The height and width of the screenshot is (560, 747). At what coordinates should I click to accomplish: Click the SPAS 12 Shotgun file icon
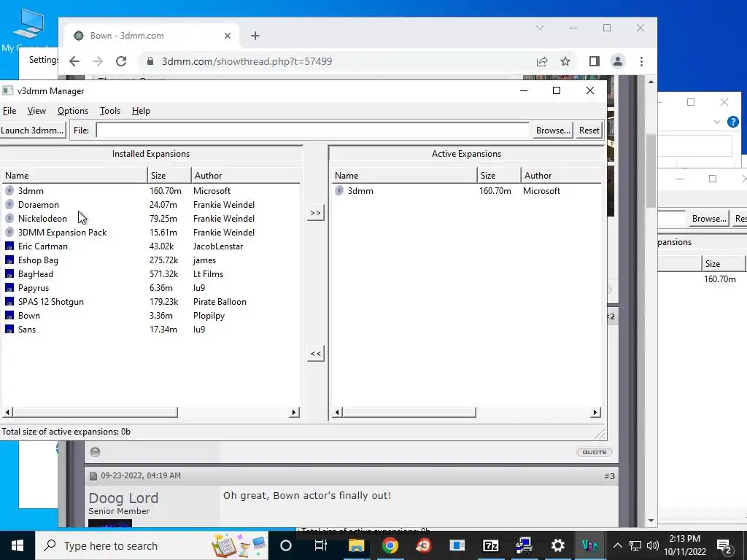point(9,301)
